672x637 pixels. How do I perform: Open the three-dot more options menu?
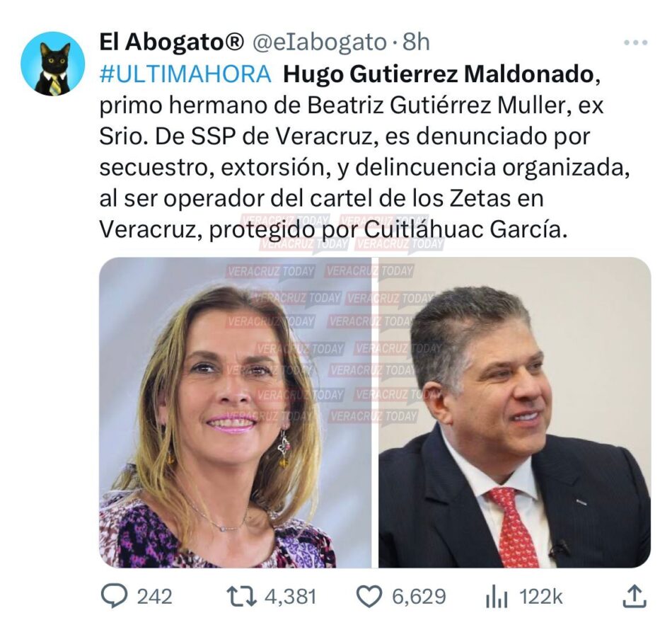(636, 42)
